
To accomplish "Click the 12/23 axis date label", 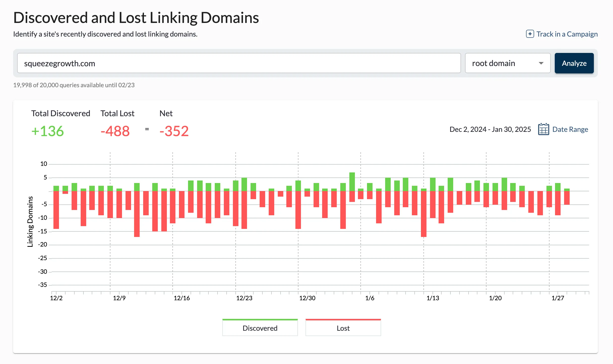I will (244, 298).
